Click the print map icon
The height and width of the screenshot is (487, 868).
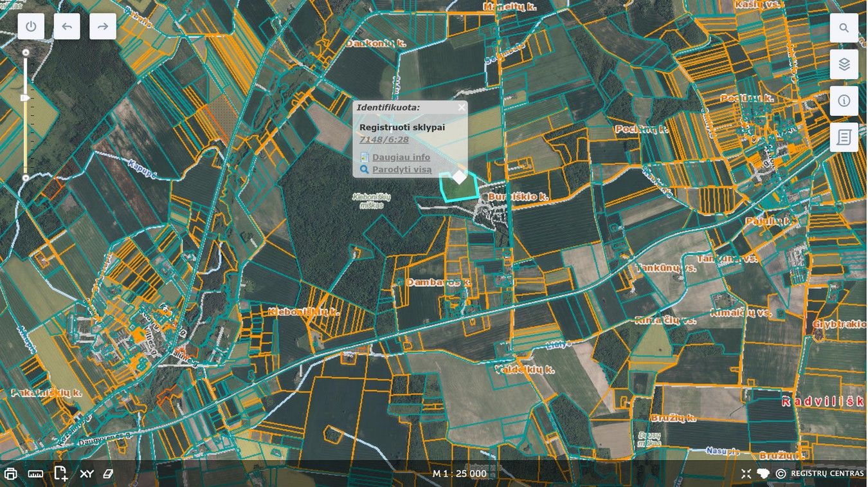coord(10,473)
